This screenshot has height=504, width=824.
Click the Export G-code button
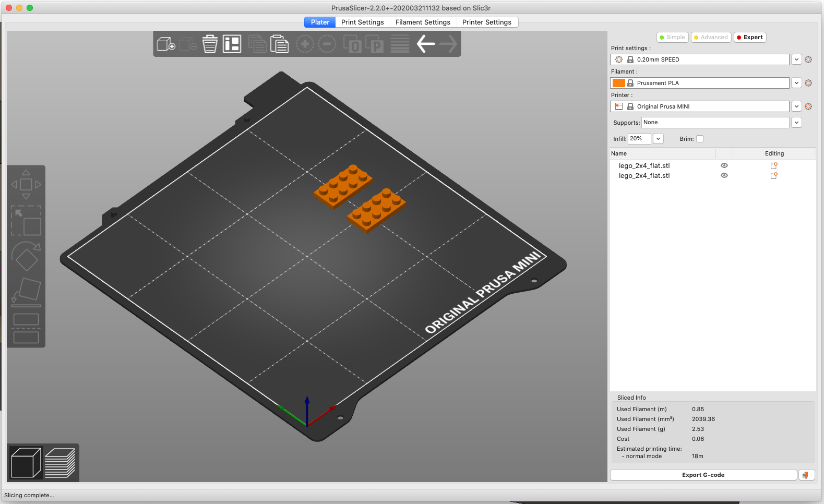pyautogui.click(x=703, y=475)
